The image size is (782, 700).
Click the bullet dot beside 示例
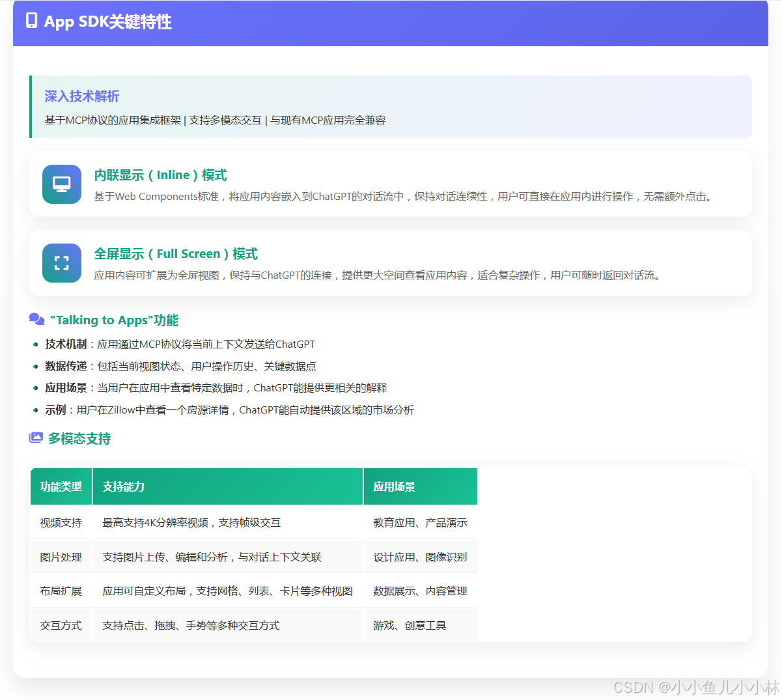coord(35,410)
